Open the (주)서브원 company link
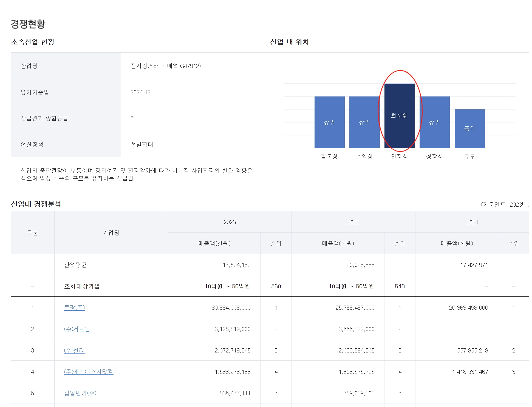The height and width of the screenshot is (407, 532). pos(77,329)
